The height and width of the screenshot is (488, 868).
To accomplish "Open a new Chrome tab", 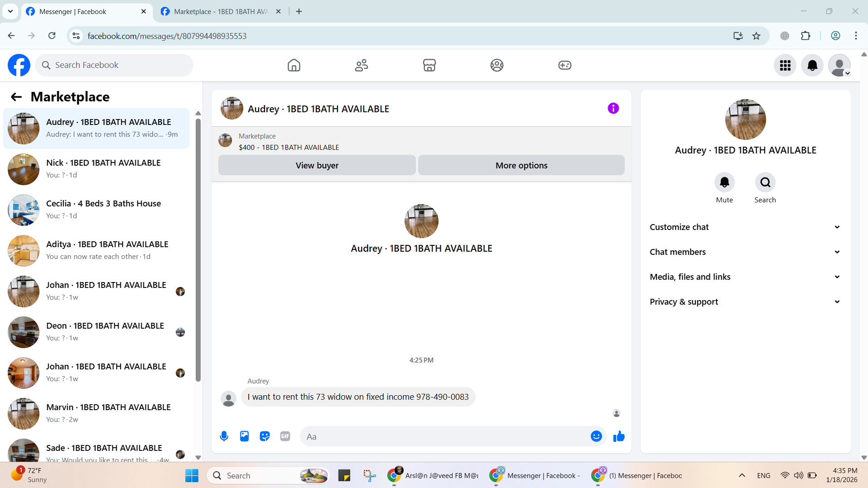I will pyautogui.click(x=299, y=12).
